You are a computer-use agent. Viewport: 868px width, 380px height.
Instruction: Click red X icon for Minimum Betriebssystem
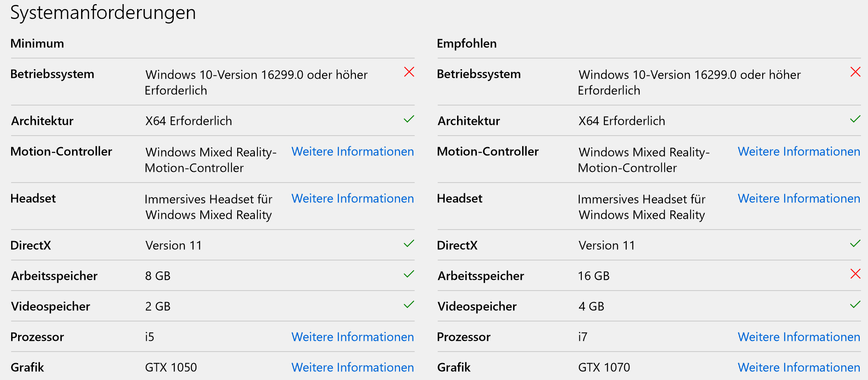(x=409, y=72)
